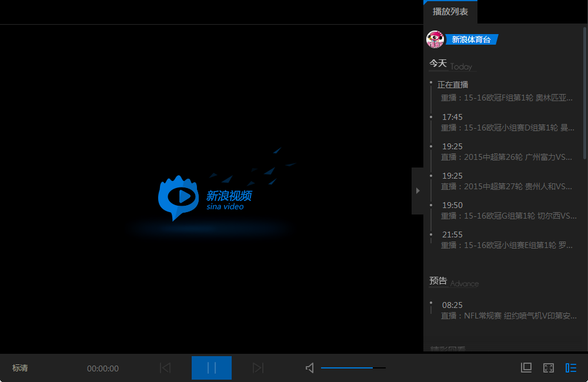
Task: Open the 标清 quality selector
Action: click(x=19, y=368)
